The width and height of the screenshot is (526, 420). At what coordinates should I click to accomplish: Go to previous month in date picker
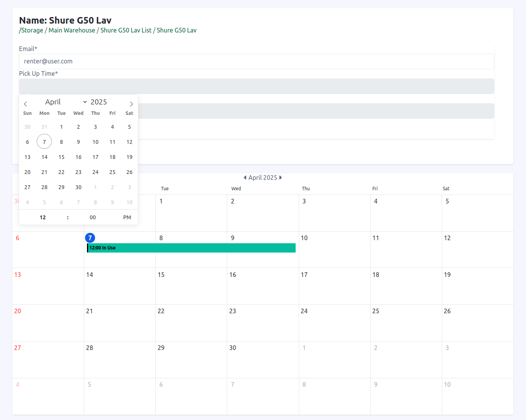[26, 104]
